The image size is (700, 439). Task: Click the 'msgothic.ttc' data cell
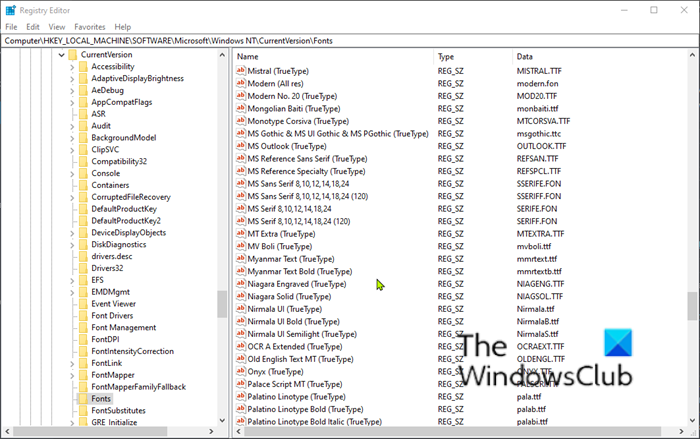tap(539, 134)
